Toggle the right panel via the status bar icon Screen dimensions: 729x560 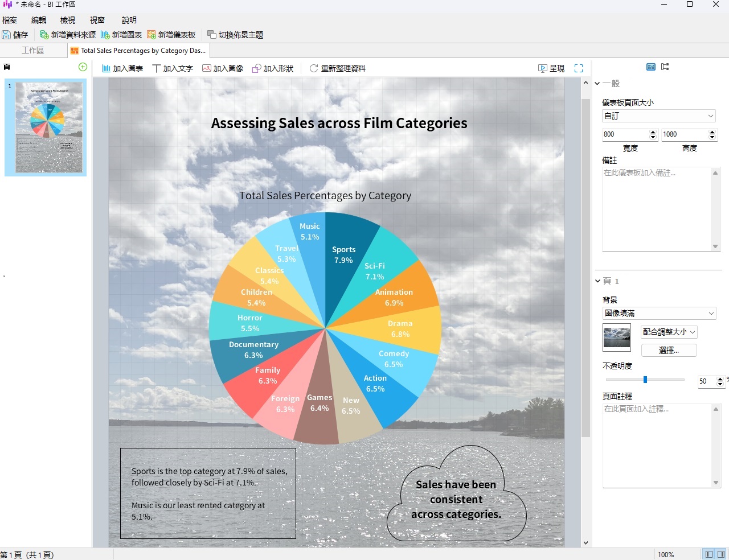click(x=722, y=553)
